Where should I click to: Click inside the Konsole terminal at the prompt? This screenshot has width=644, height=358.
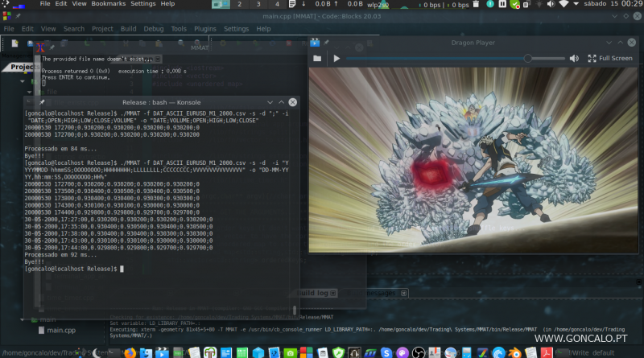tap(122, 269)
